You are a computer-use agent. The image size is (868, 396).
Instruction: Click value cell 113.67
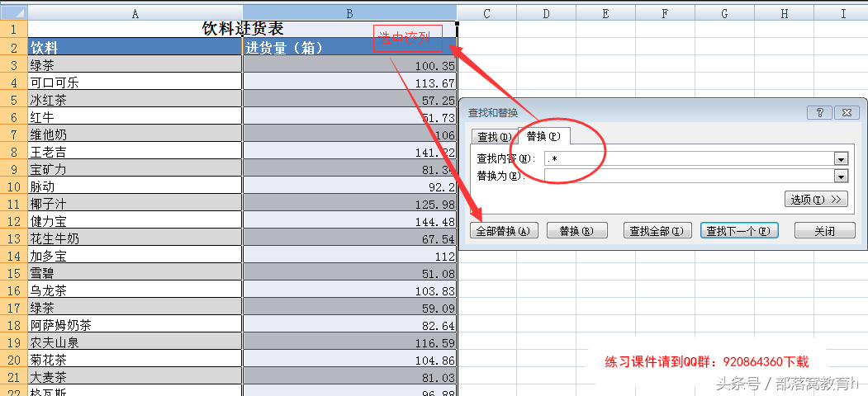(350, 82)
